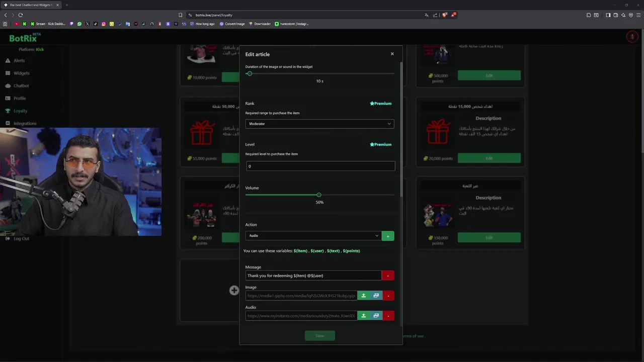
Task: Remove the Audio field with red minus
Action: [x=388, y=316]
